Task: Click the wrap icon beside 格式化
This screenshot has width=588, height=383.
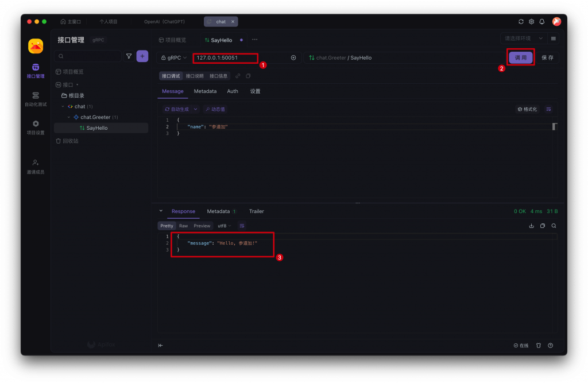Action: (x=548, y=109)
